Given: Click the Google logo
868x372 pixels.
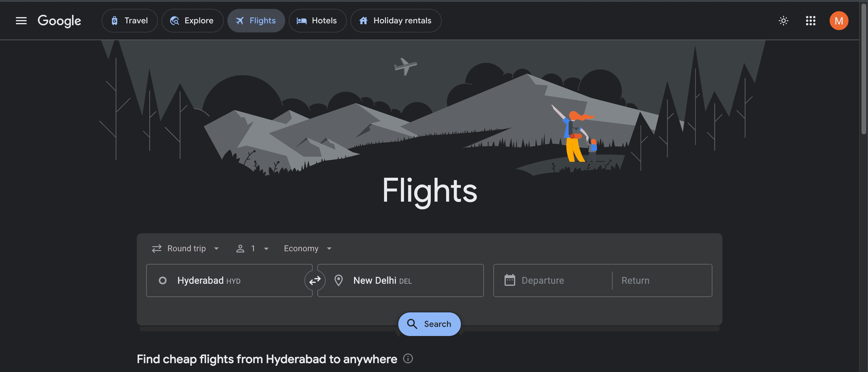Looking at the screenshot, I should [59, 21].
